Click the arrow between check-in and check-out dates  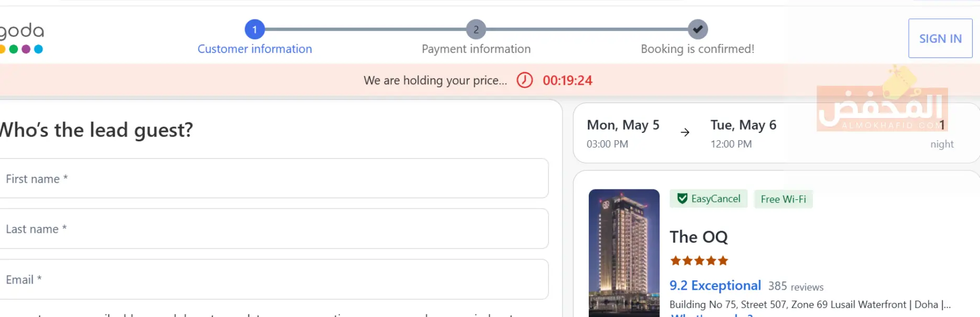click(x=685, y=132)
